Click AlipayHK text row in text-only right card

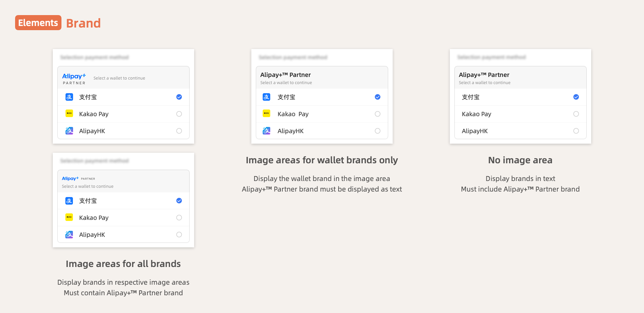click(x=475, y=131)
